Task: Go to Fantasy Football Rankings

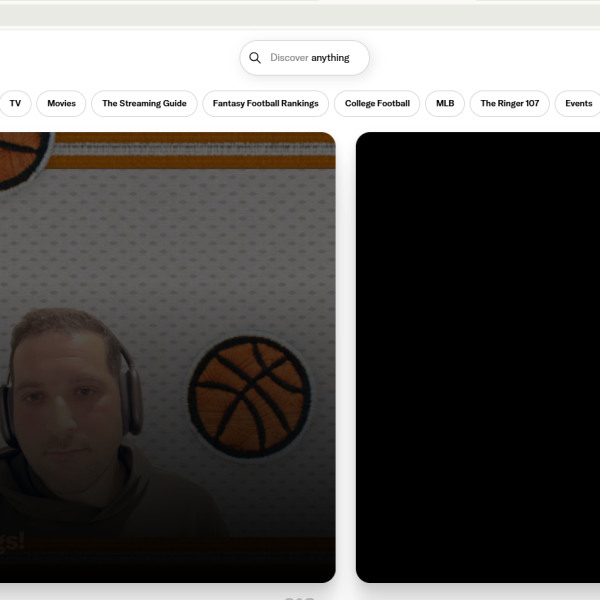Action: coord(265,103)
